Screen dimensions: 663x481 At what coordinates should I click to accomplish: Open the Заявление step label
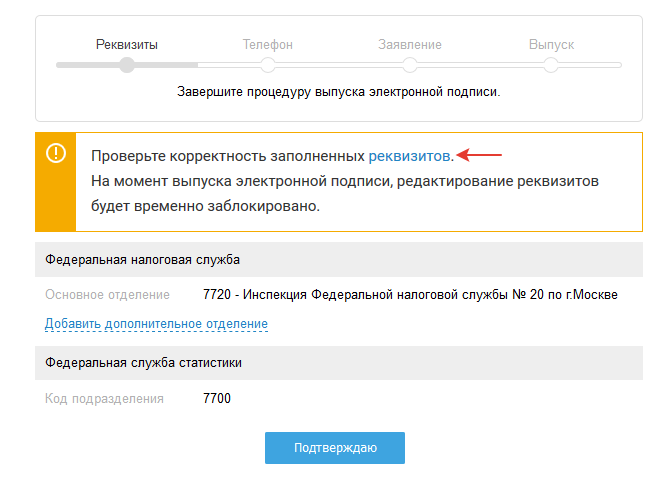pyautogui.click(x=410, y=45)
